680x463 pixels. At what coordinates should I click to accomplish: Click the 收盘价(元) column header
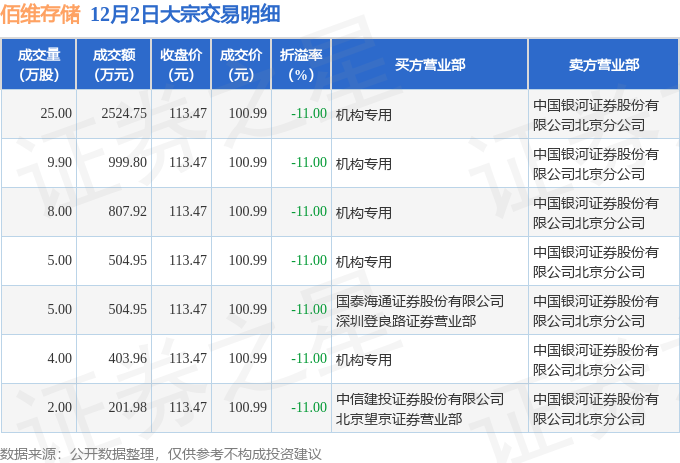(x=181, y=65)
